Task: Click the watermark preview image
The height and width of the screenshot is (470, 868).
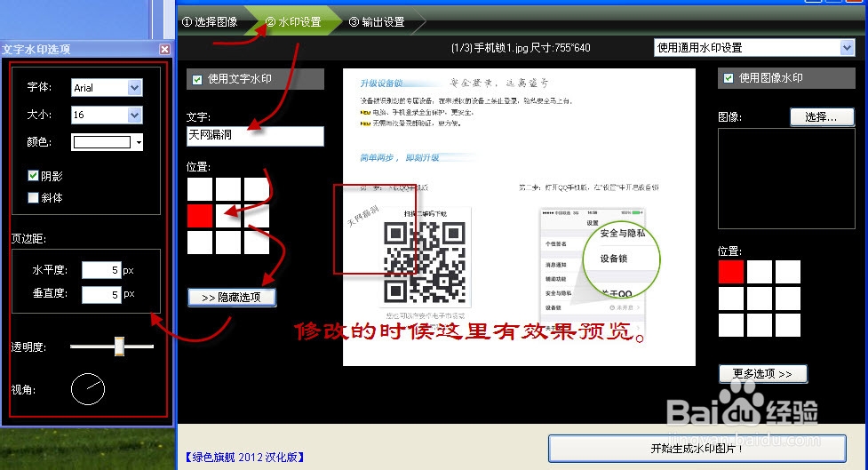Action: [x=519, y=217]
